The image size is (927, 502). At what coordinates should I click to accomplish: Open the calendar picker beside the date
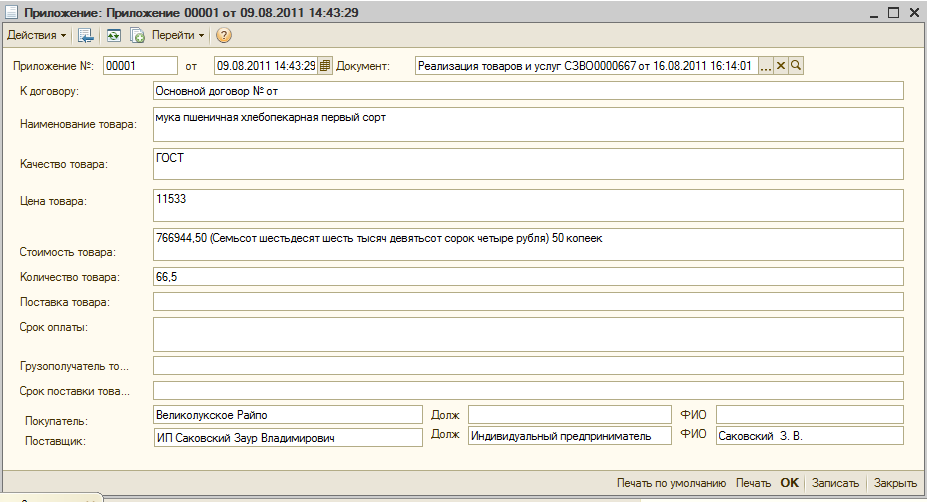pyautogui.click(x=325, y=66)
